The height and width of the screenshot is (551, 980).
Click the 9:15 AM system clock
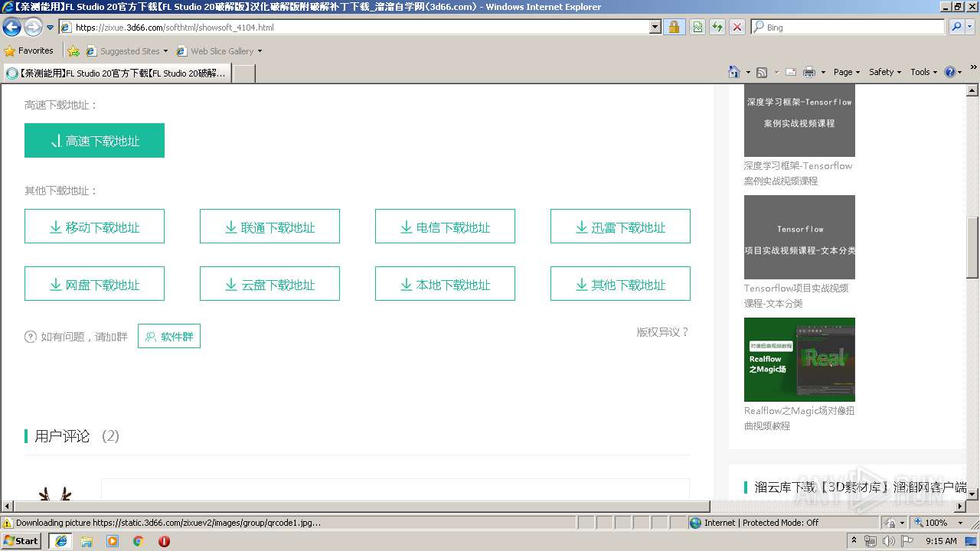(x=941, y=540)
